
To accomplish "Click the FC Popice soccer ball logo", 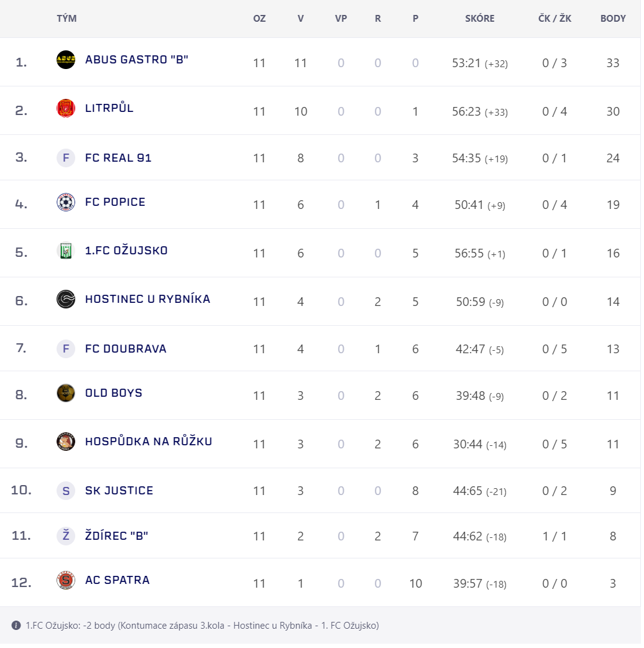I will [66, 202].
